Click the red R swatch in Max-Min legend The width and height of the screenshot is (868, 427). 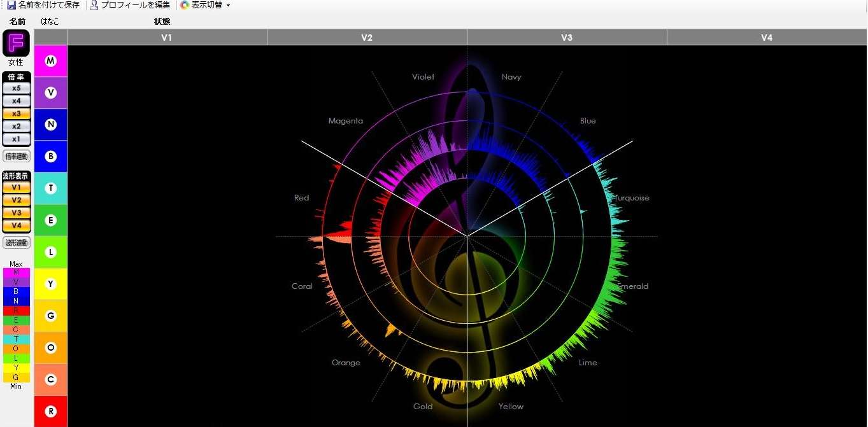(x=16, y=311)
